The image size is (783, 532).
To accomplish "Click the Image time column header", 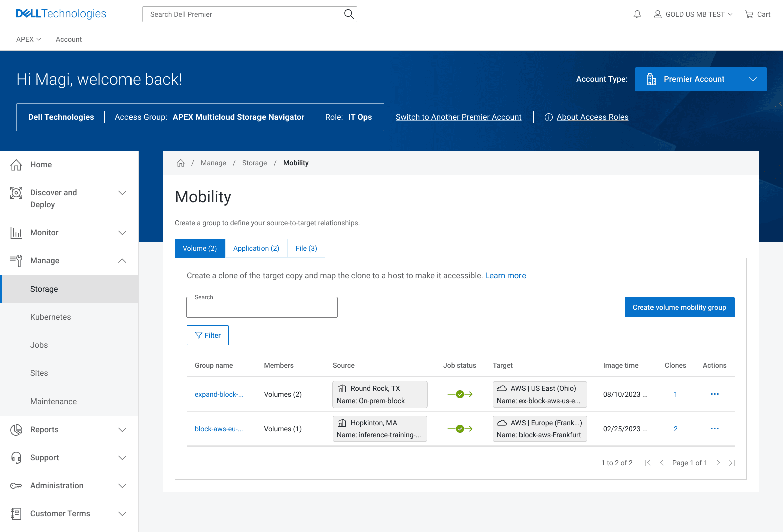I will coord(621,365).
